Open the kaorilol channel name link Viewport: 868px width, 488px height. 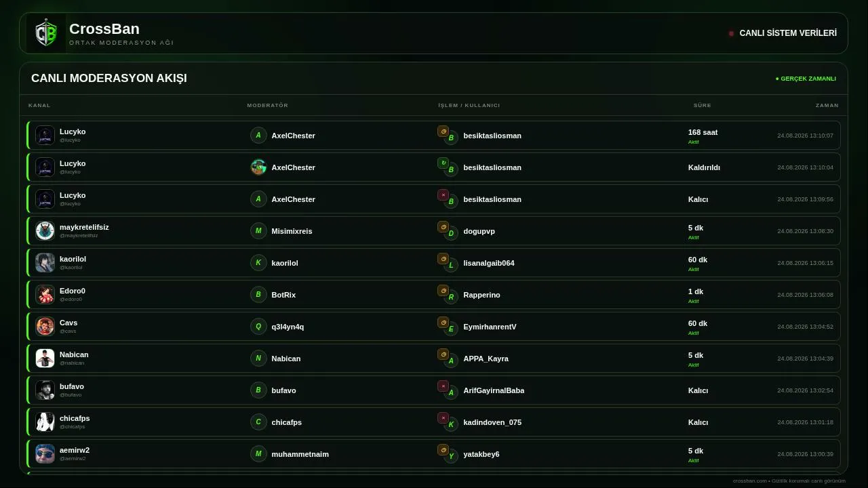73,259
